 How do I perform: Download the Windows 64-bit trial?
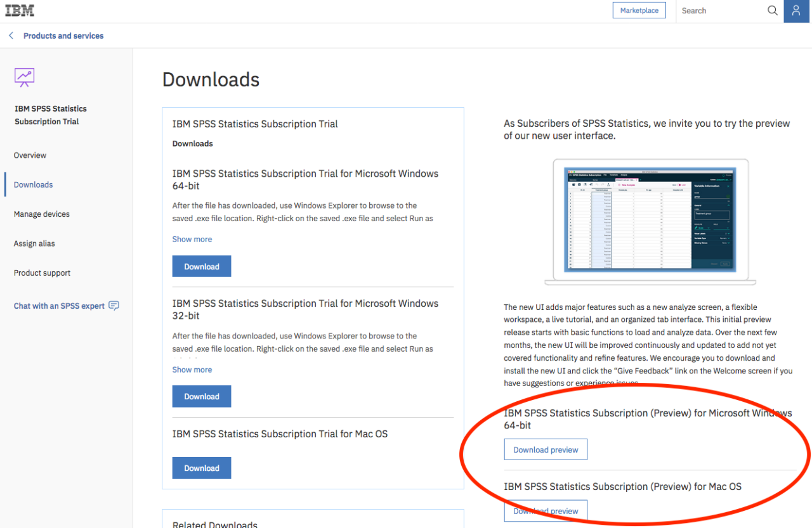(x=202, y=266)
